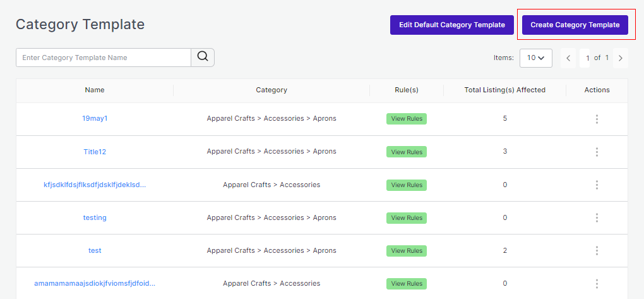This screenshot has height=299, width=644.
Task: View Rules for 19may1 template
Action: click(x=407, y=119)
